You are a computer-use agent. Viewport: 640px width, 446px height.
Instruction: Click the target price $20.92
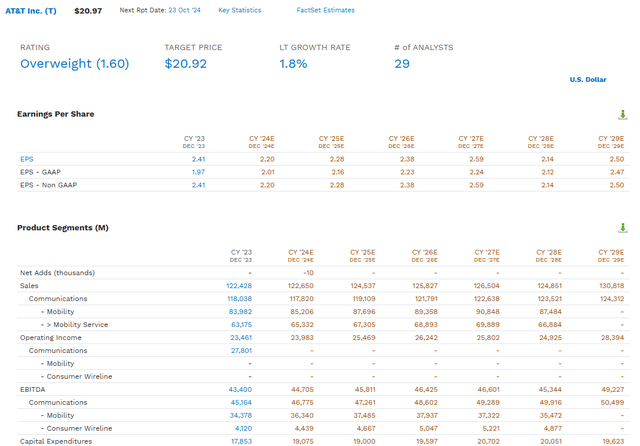click(x=186, y=64)
